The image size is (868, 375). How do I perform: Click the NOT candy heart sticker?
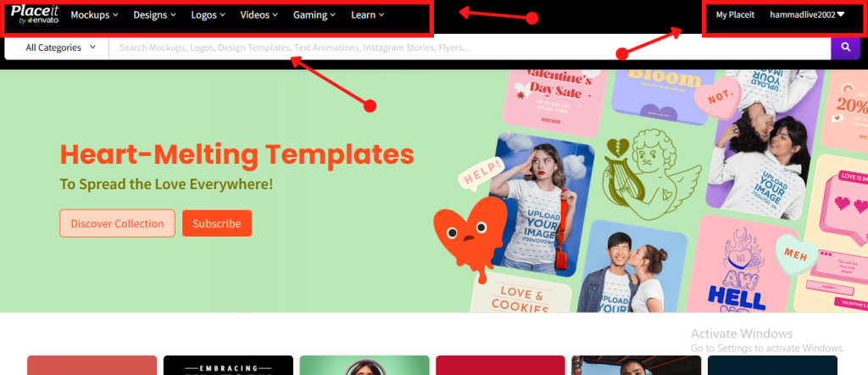(717, 98)
